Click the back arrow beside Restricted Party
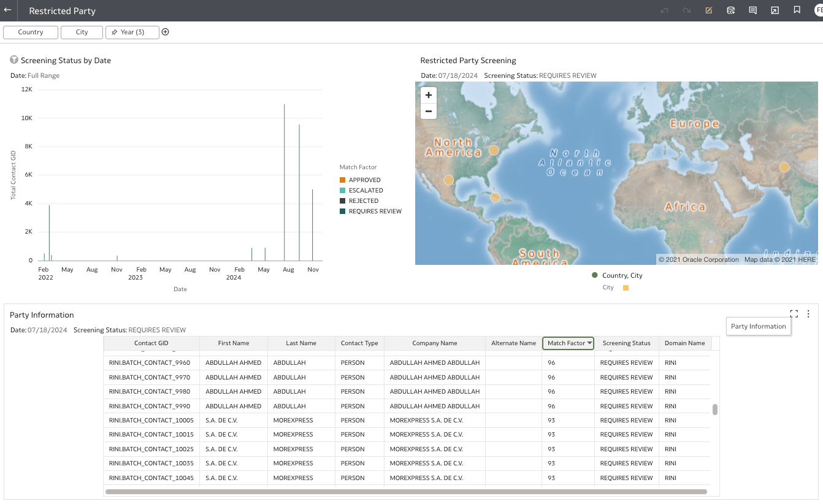This screenshot has width=823, height=504. click(7, 10)
